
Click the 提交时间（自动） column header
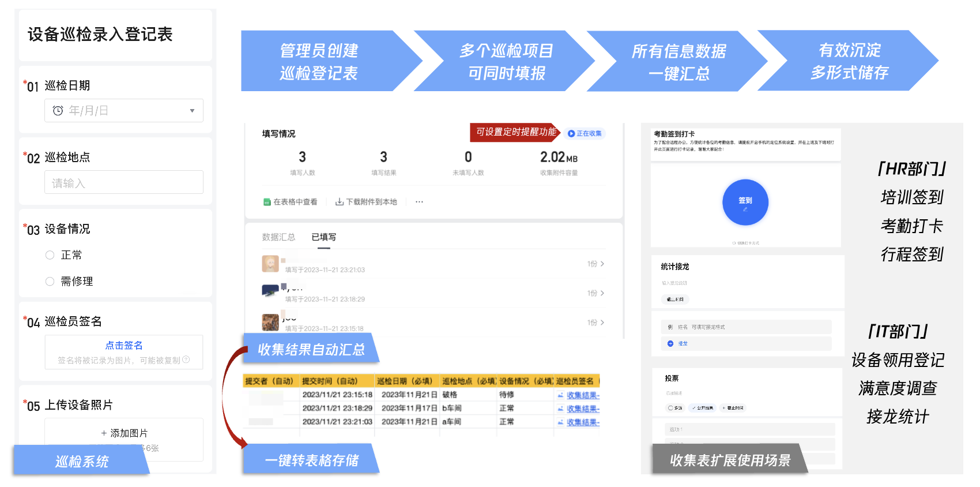pos(337,381)
